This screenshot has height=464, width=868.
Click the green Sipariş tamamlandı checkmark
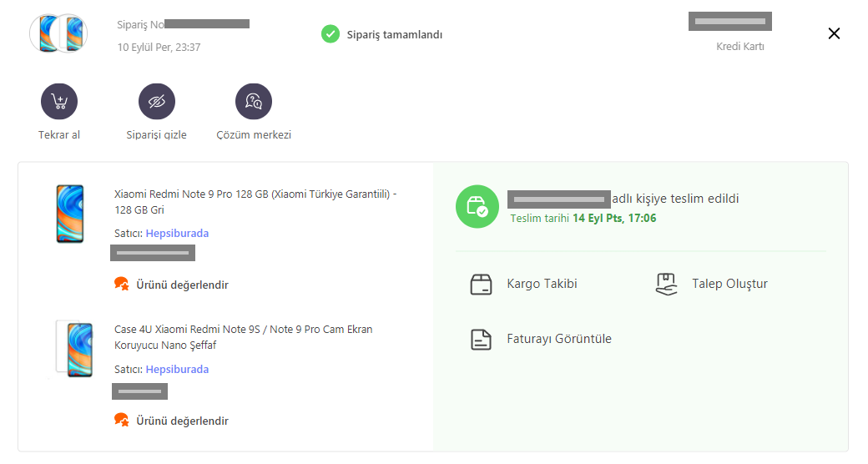tap(331, 34)
